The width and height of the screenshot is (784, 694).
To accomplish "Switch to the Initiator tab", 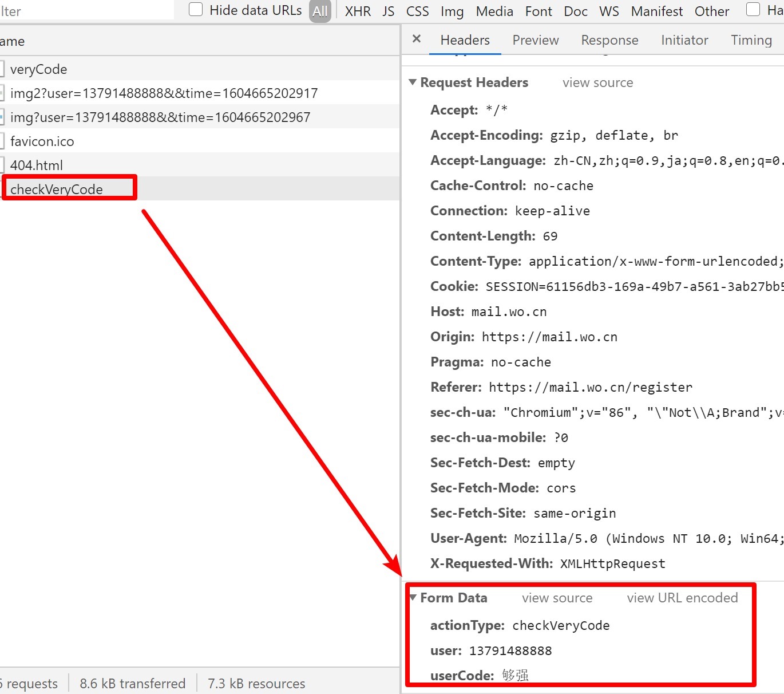I will point(684,40).
